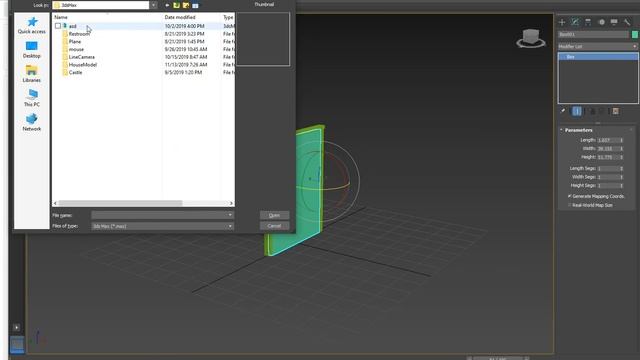640x360 pixels.
Task: Go up one folder level in dialog
Action: click(x=176, y=5)
